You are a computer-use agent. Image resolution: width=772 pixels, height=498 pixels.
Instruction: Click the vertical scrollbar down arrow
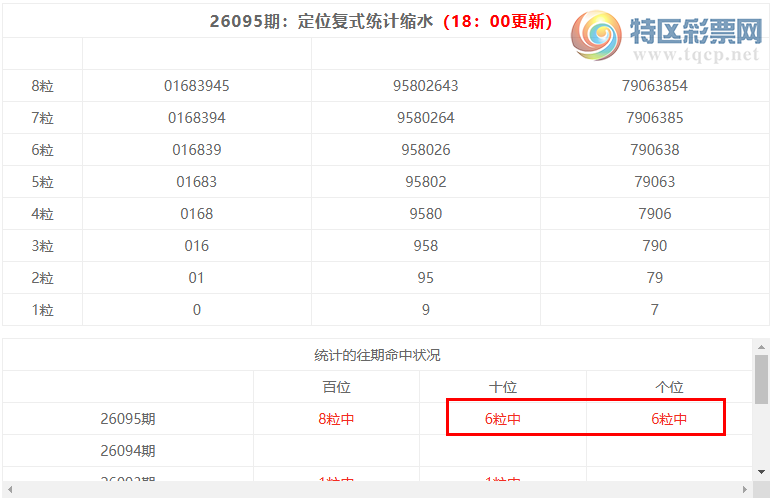click(x=761, y=472)
